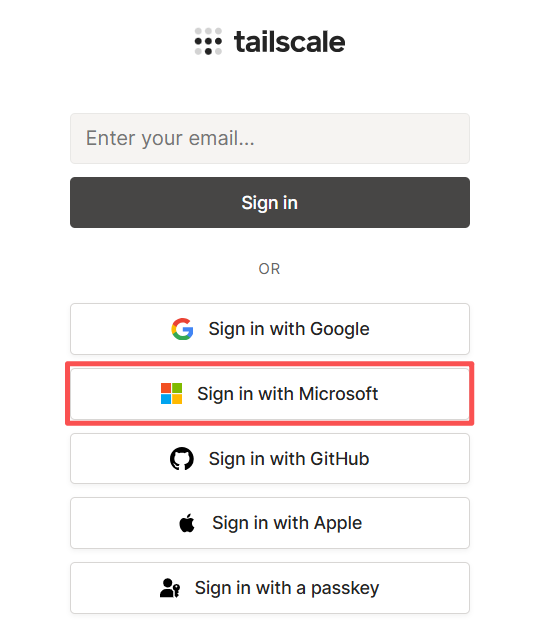Select the highlighted Sign in with Microsoft button
The image size is (554, 640).
point(270,393)
